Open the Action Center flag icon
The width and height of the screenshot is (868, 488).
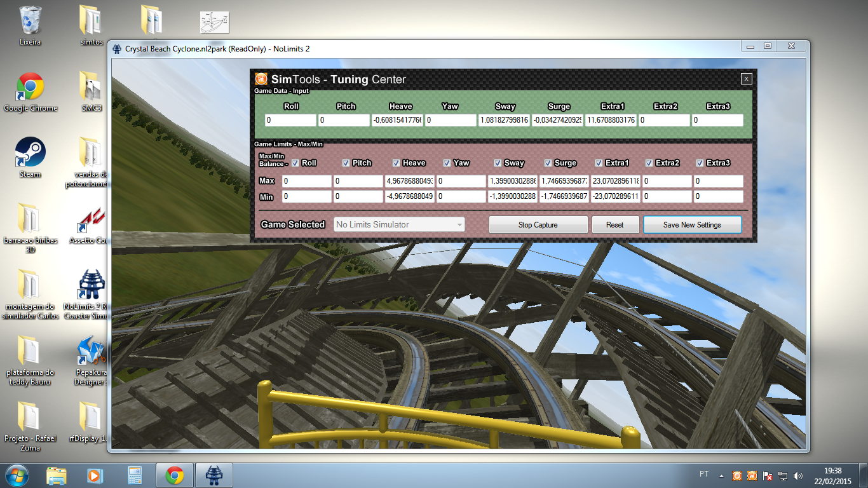(768, 475)
